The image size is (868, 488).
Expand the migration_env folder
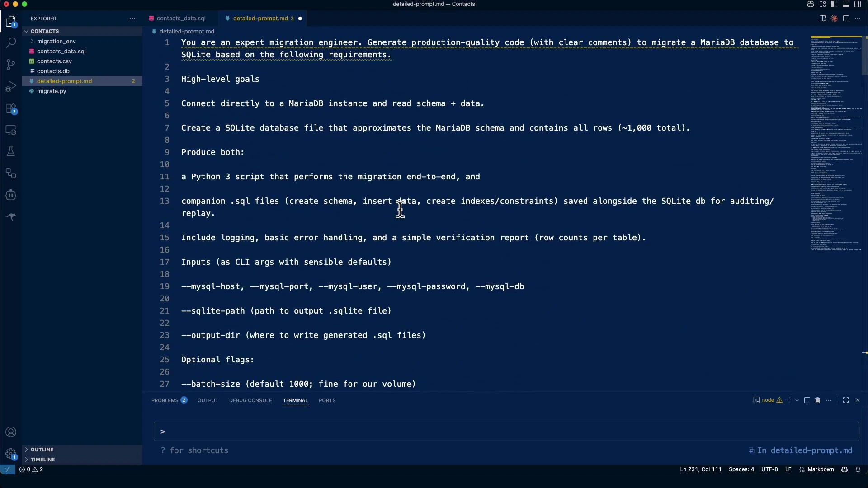coord(56,41)
